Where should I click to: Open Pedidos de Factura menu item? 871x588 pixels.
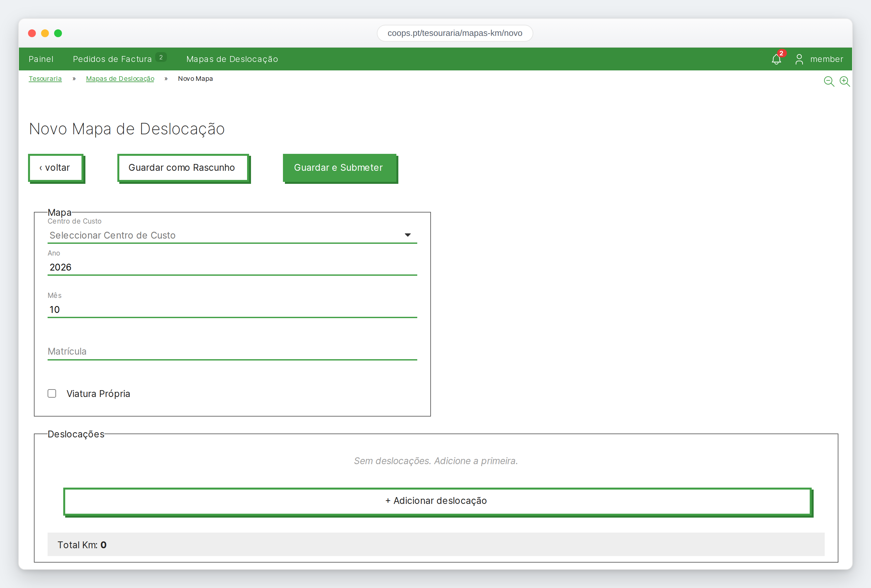click(112, 59)
